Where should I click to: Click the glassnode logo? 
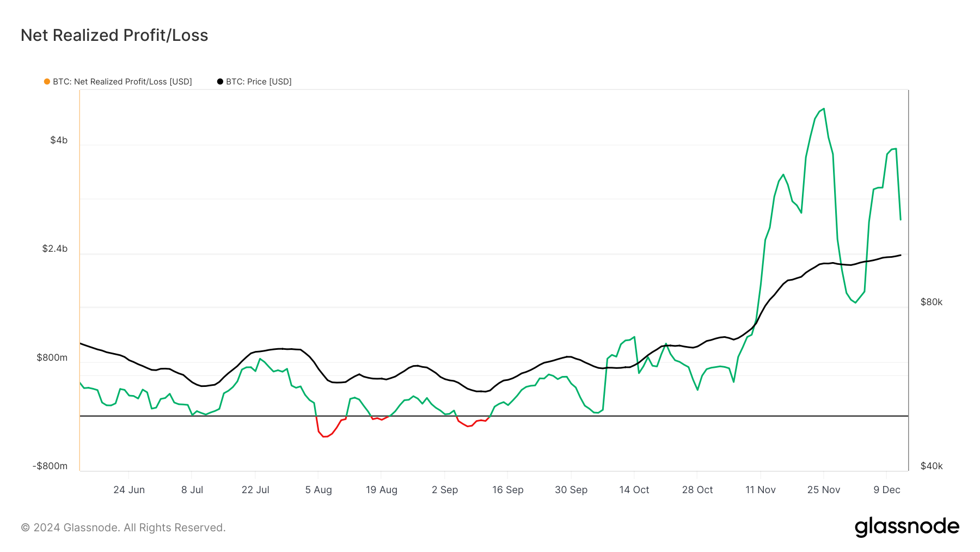point(906,527)
